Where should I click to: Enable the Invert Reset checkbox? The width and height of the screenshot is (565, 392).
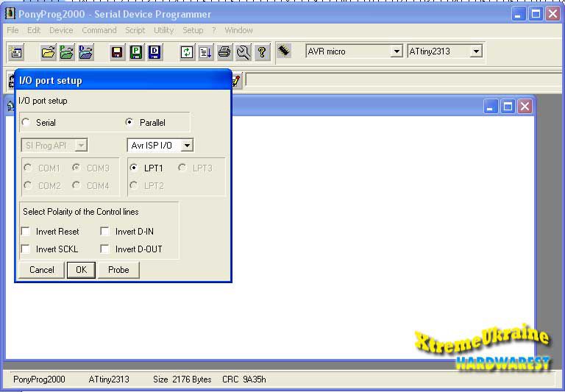coord(26,232)
